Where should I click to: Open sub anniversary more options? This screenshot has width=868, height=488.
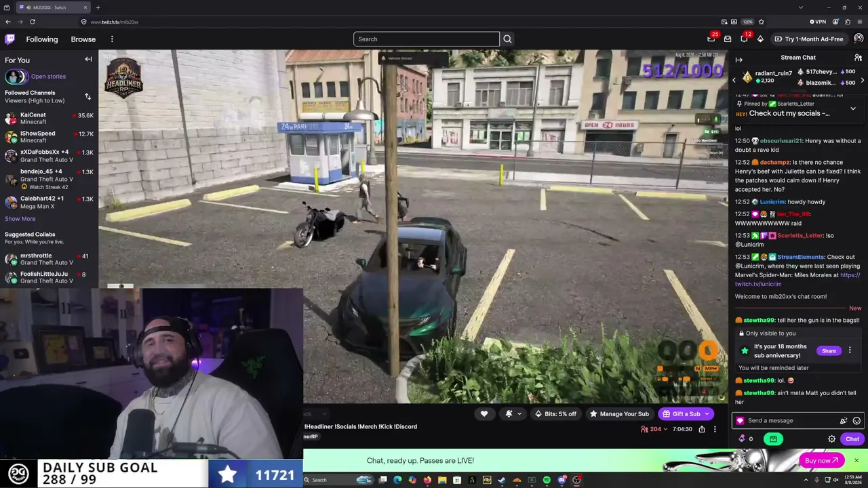[x=850, y=350]
